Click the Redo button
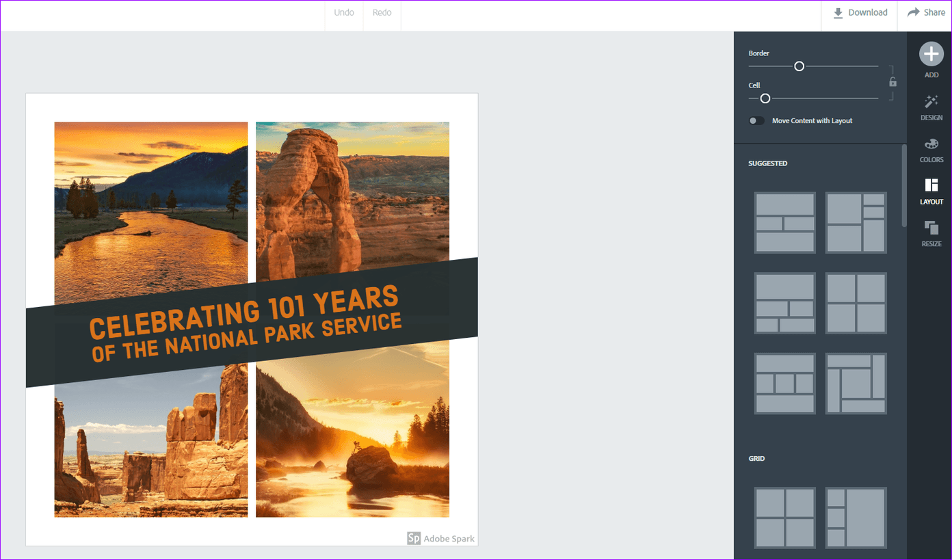Screen dimensions: 952x560 [382, 13]
